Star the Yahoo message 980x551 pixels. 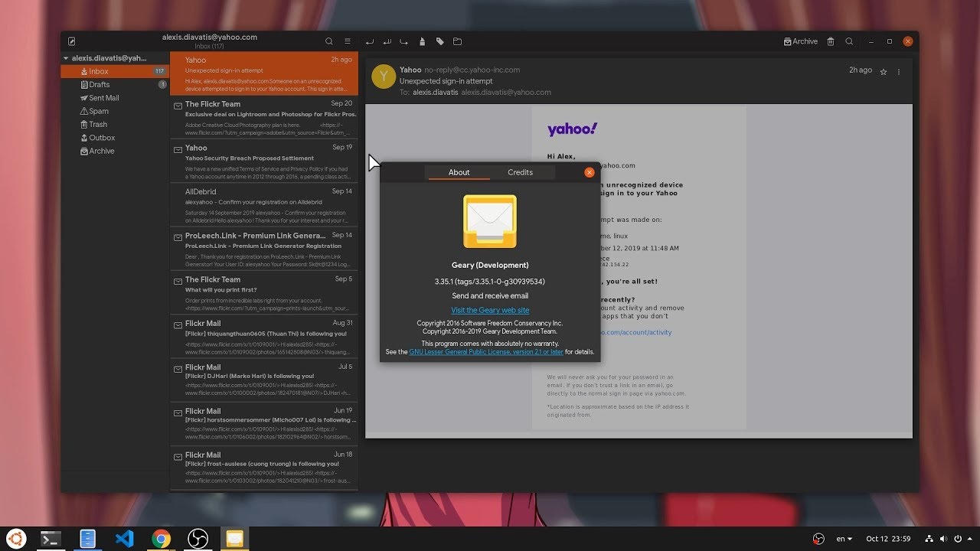point(884,71)
